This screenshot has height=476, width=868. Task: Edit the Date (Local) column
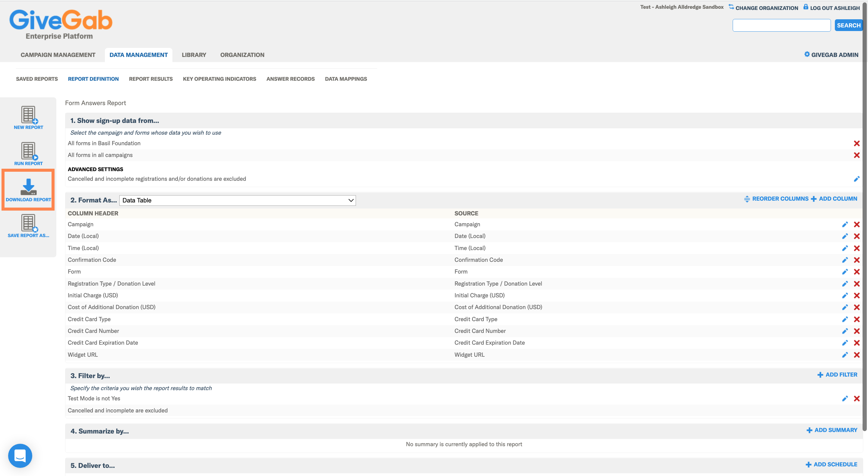(845, 236)
